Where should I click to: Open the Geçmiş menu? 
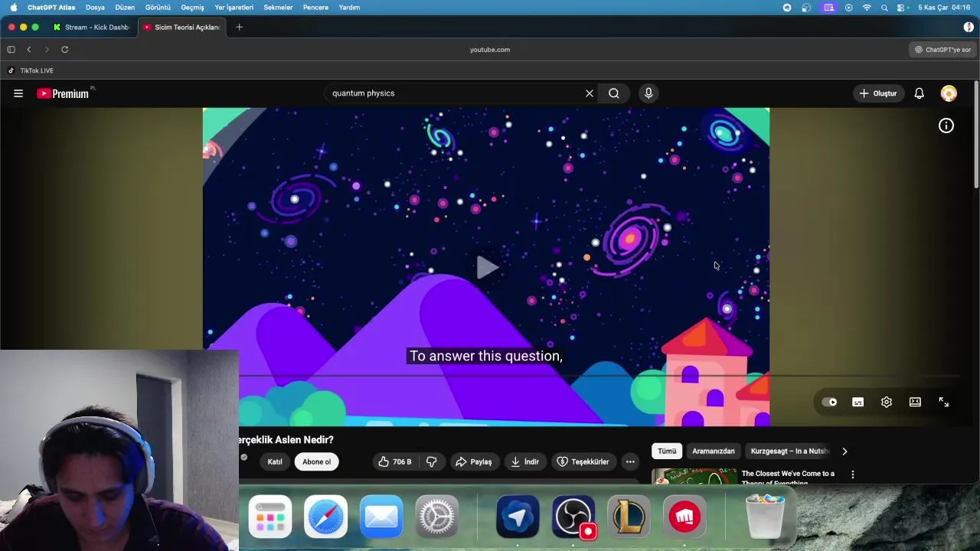click(192, 7)
